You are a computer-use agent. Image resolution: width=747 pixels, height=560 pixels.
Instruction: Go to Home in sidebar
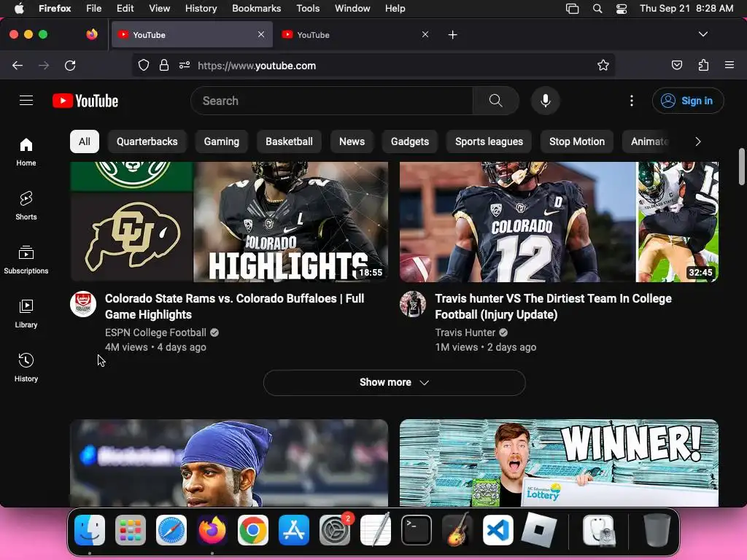tap(26, 152)
